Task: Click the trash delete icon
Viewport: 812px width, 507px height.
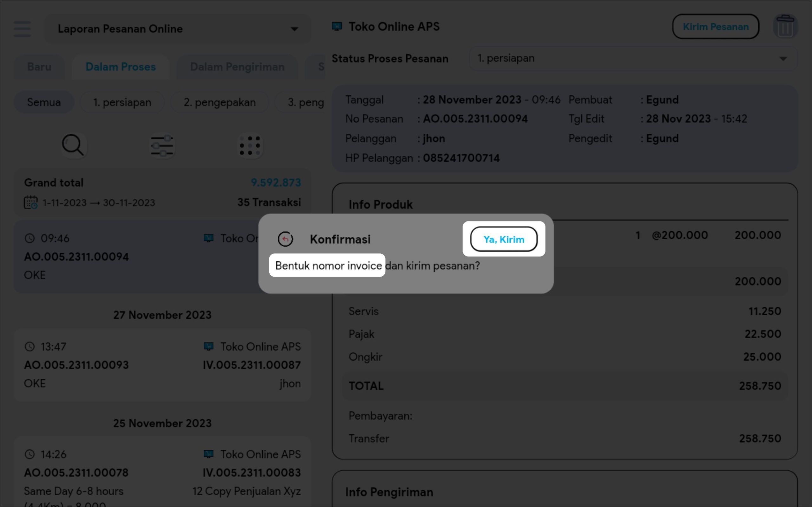Action: [x=785, y=27]
